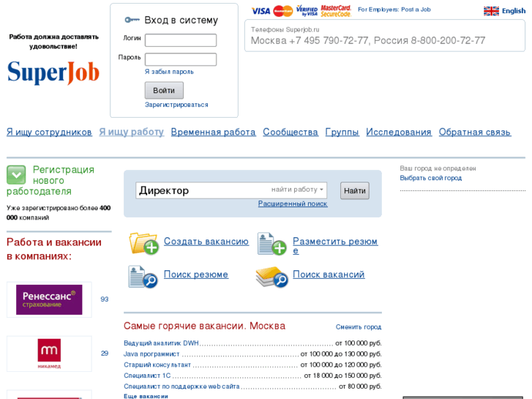
Task: Open Расширенный поиск link
Action: click(x=293, y=204)
